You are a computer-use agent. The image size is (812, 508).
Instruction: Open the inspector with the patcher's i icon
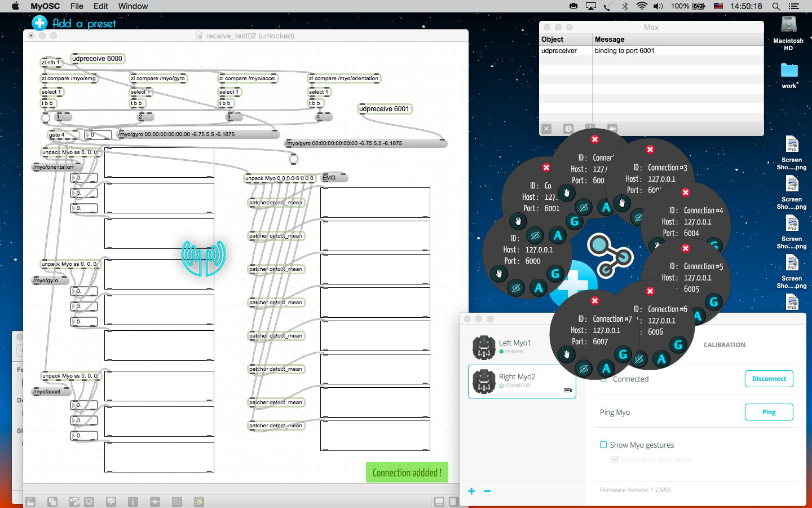[133, 501]
